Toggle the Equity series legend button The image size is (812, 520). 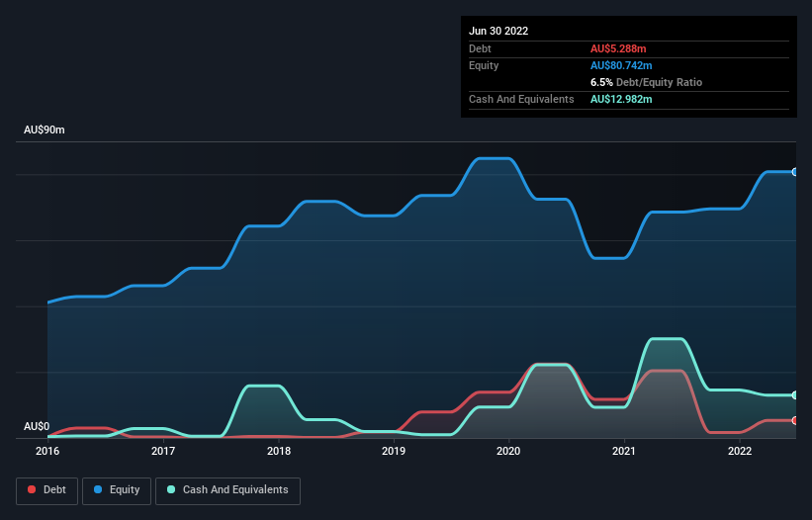117,490
